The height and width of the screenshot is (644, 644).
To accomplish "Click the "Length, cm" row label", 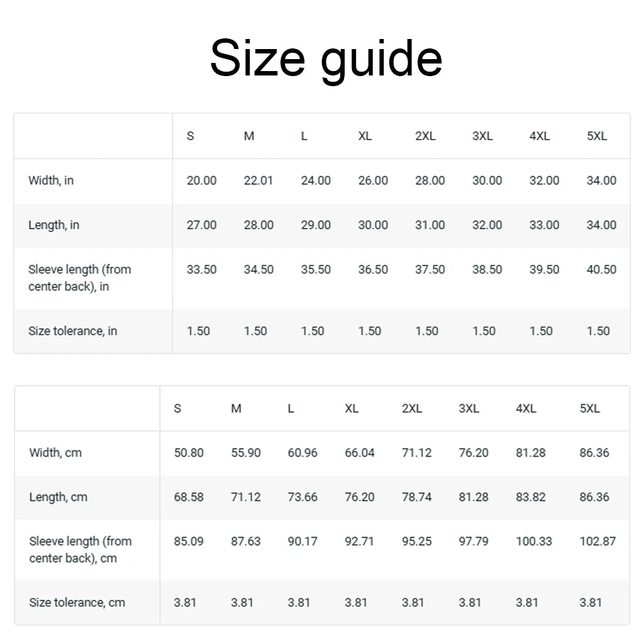I will point(58,497).
